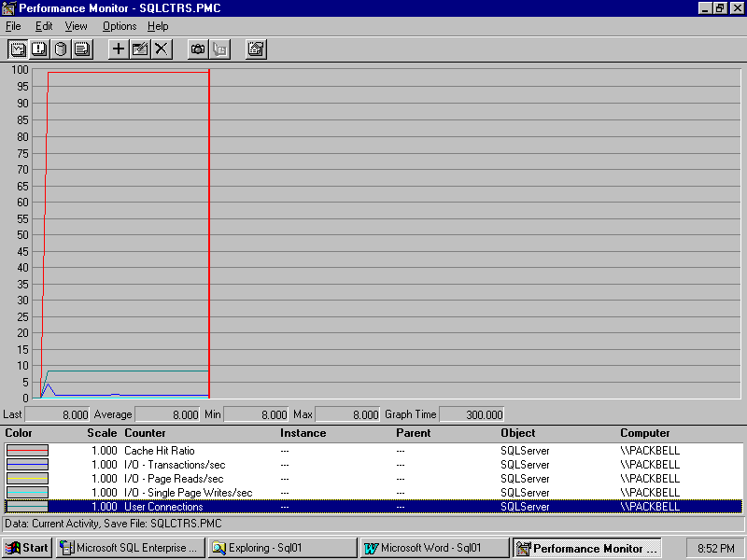Click the Windows Start button
Image resolution: width=747 pixels, height=560 pixels.
pyautogui.click(x=27, y=548)
